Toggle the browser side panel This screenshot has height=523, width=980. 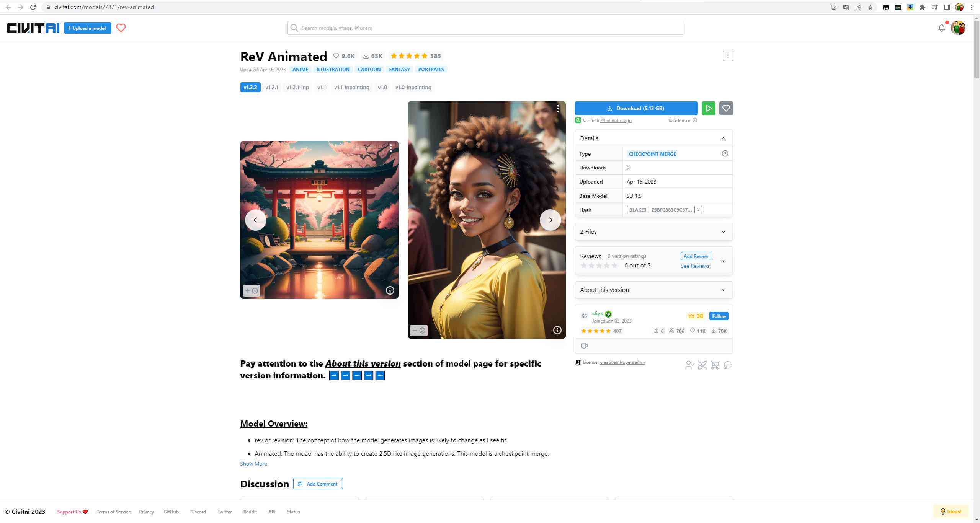[947, 7]
